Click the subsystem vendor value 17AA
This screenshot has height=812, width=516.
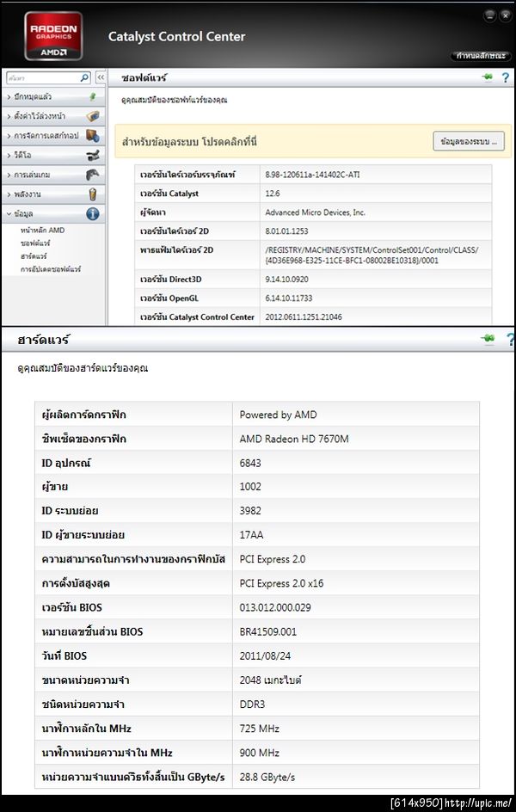point(251,535)
